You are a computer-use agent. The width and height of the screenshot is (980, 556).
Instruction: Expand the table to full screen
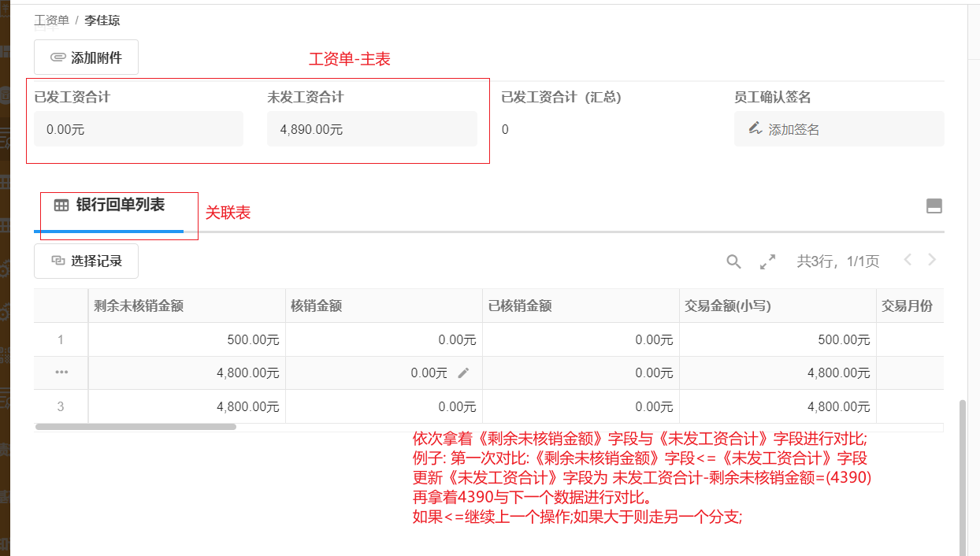coord(767,262)
